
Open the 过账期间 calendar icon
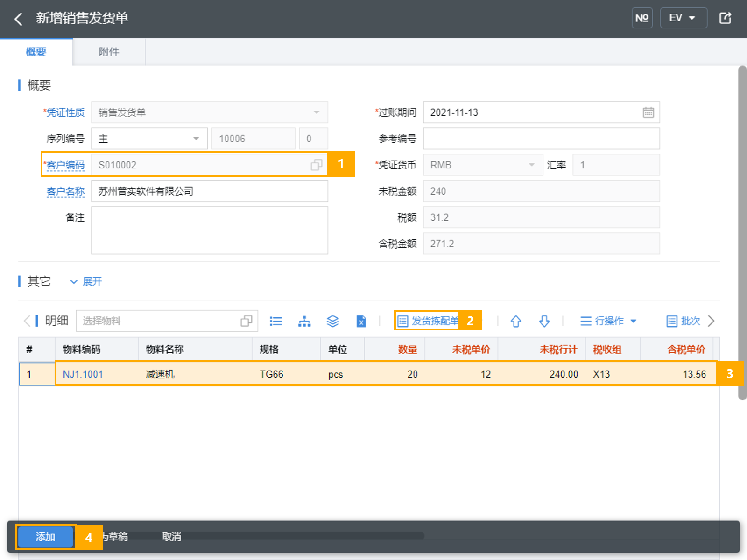tap(648, 112)
